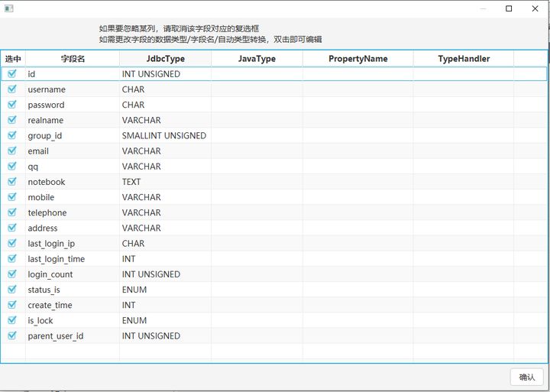The height and width of the screenshot is (392, 550).
Task: Select the 'address' field name cell
Action: (x=73, y=228)
